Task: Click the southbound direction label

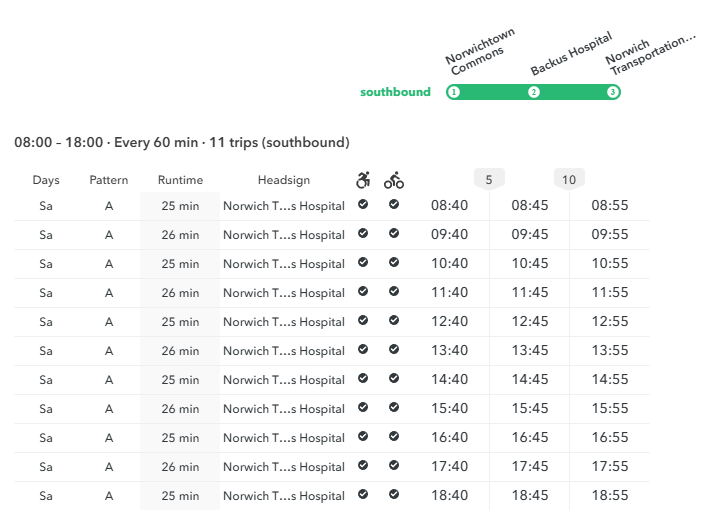Action: [x=395, y=92]
